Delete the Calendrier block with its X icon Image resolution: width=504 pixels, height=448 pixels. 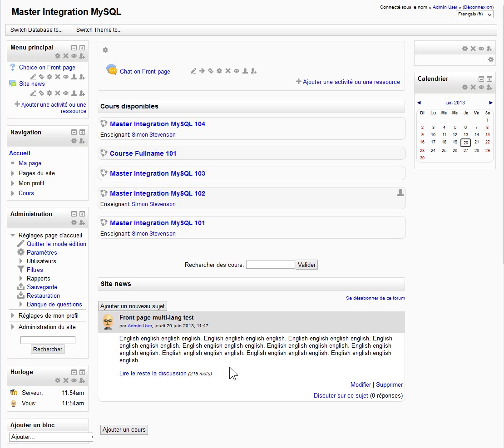tap(473, 87)
